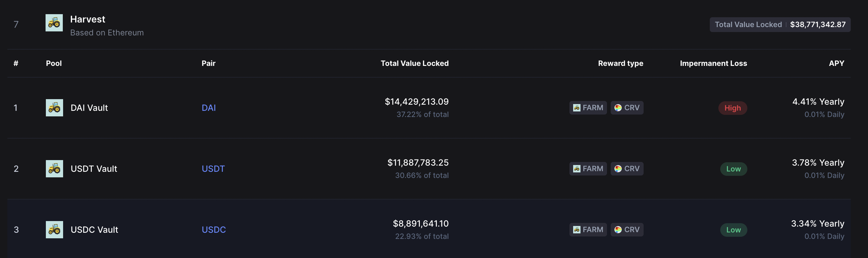Sort by Total Value Locked column header

click(415, 63)
